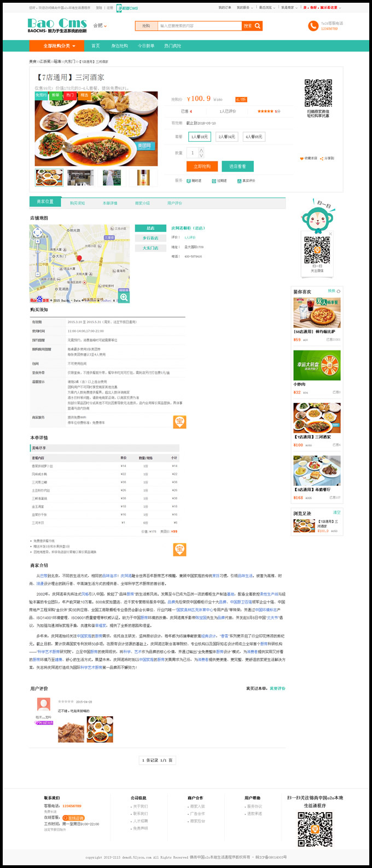Switch to the 商家介绍 tab
The width and height of the screenshot is (372, 868).
tap(142, 203)
